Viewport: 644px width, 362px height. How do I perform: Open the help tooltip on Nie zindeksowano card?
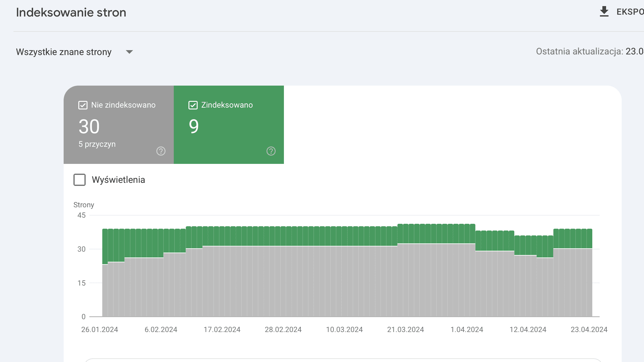161,151
